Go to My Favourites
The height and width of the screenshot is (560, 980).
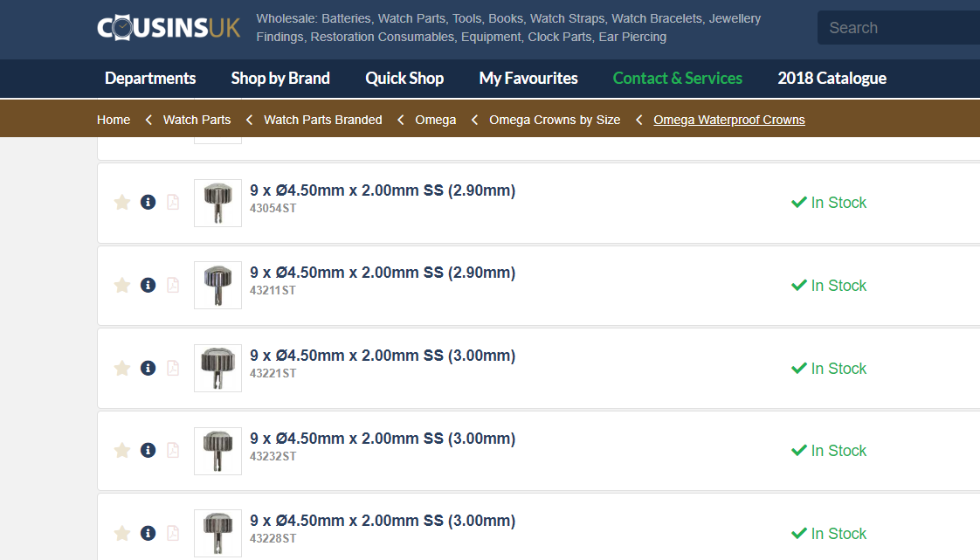point(528,79)
